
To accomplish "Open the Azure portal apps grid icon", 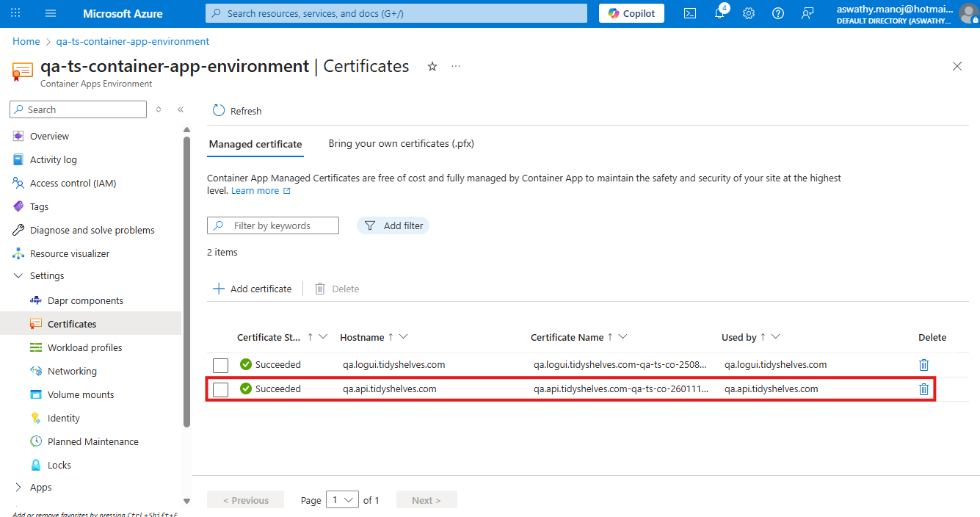I will coord(15,13).
